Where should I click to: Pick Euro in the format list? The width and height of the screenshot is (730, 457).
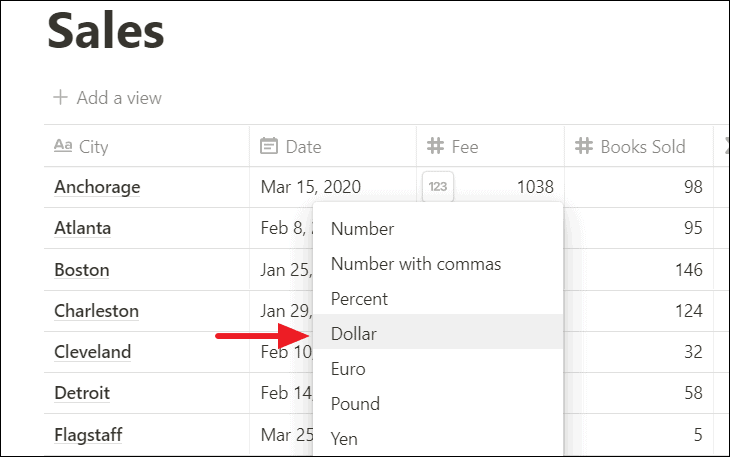pos(438,369)
